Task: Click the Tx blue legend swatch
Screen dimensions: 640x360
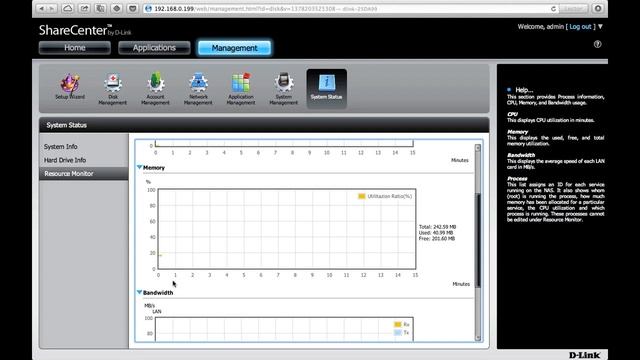Action: (x=398, y=333)
